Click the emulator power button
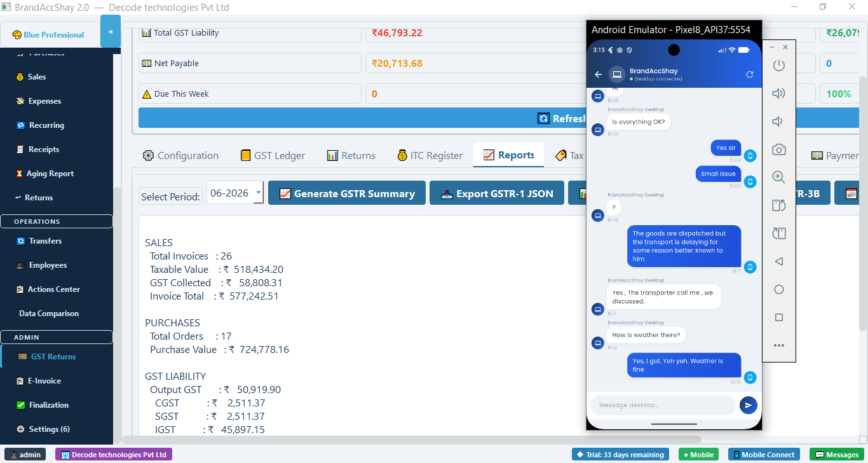The image size is (868, 463). point(778,66)
